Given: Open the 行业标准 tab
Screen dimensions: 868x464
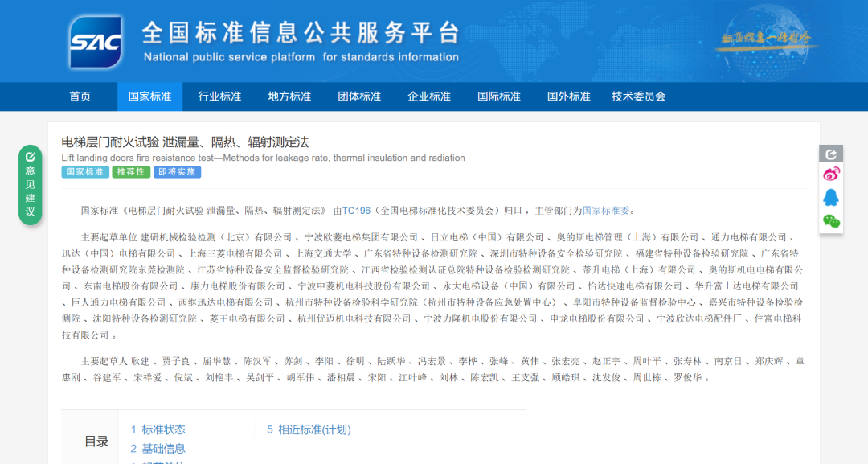Looking at the screenshot, I should coord(219,96).
